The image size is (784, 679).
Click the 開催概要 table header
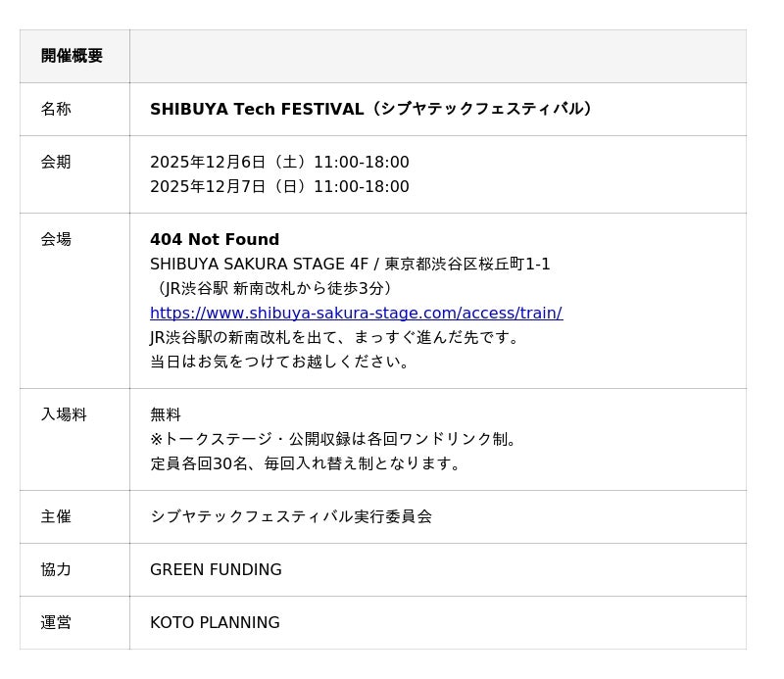(72, 56)
